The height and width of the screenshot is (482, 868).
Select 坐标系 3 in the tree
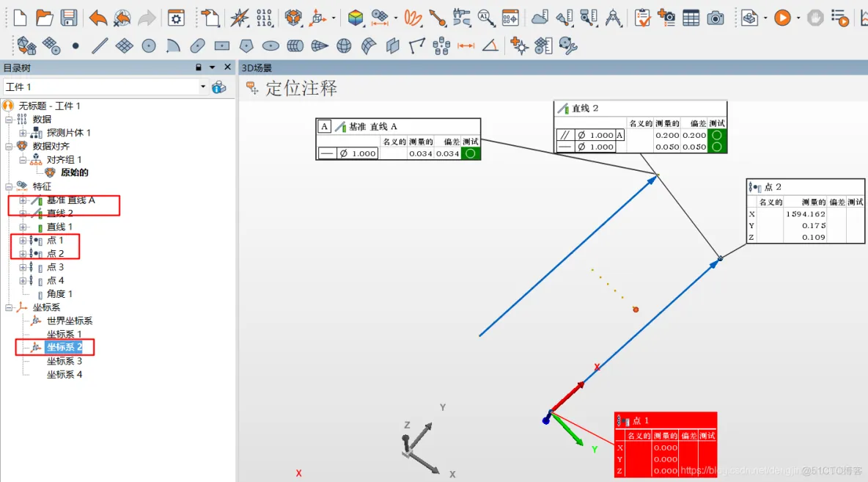[65, 361]
